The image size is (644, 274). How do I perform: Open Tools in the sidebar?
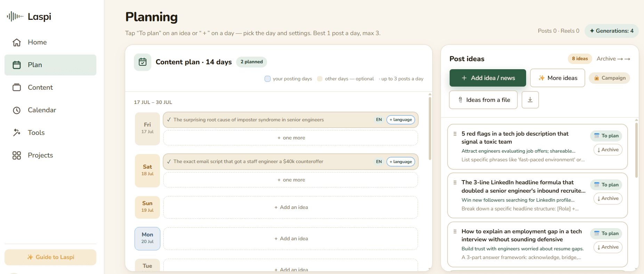pos(50,133)
